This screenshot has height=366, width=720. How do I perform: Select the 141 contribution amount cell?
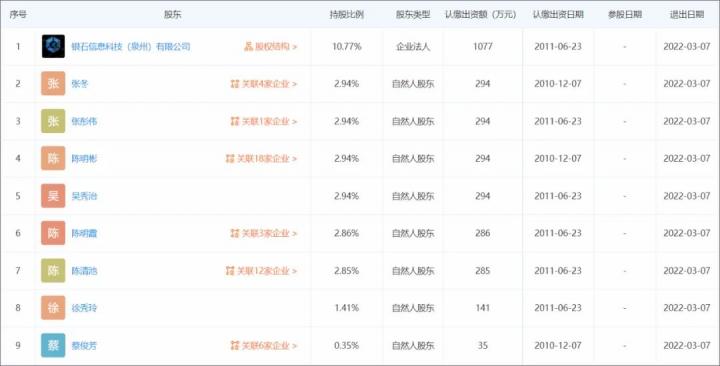coord(483,308)
